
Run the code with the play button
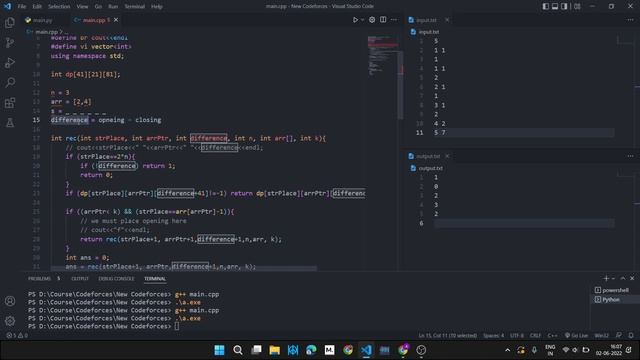[x=355, y=20]
